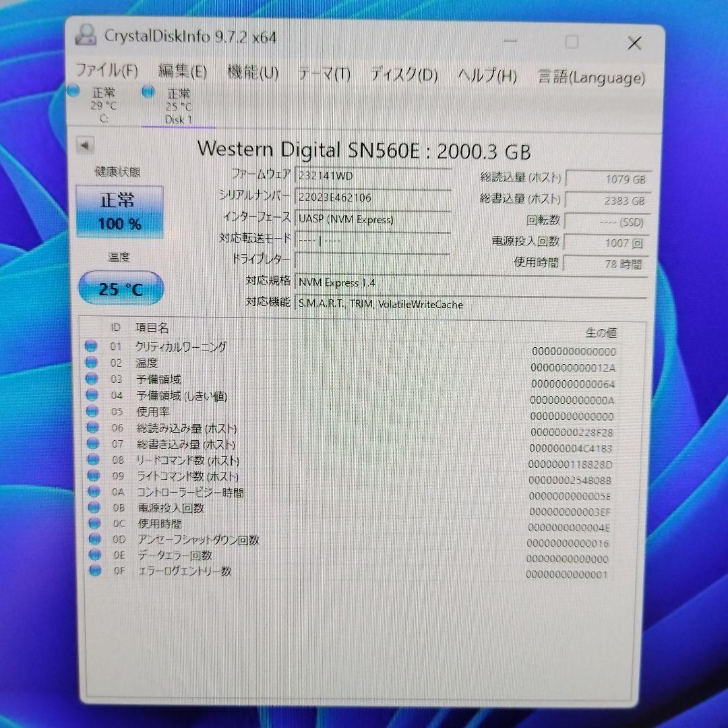Click the 100% health gauge panel
728x728 pixels.
tap(119, 211)
